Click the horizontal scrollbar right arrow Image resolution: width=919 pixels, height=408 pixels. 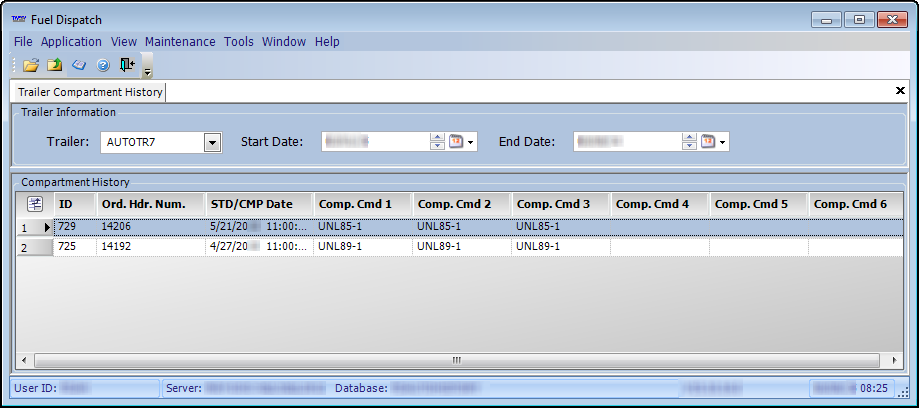(894, 360)
